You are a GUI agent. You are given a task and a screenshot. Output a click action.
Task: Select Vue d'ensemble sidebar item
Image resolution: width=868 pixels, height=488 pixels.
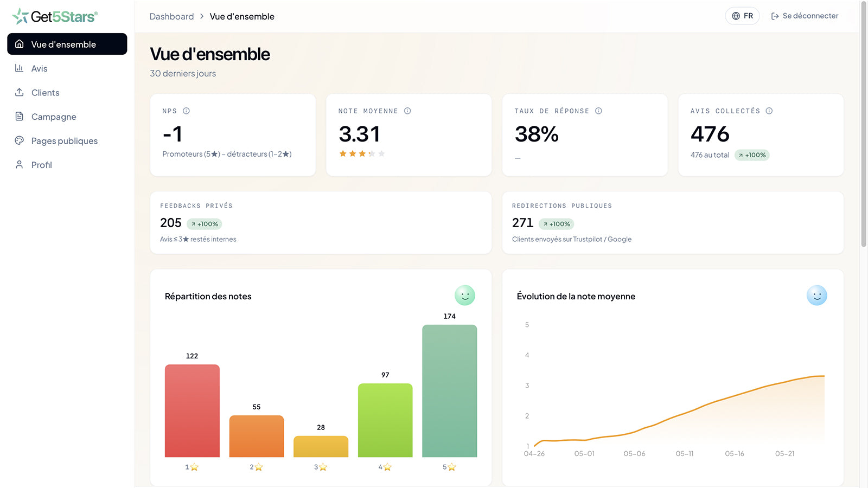(67, 44)
